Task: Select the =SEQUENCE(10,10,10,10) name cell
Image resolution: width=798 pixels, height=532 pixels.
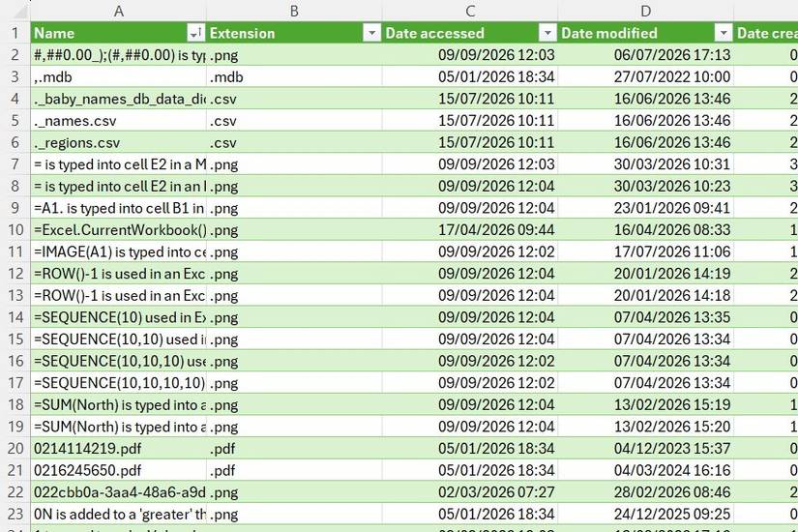Action: (x=119, y=383)
